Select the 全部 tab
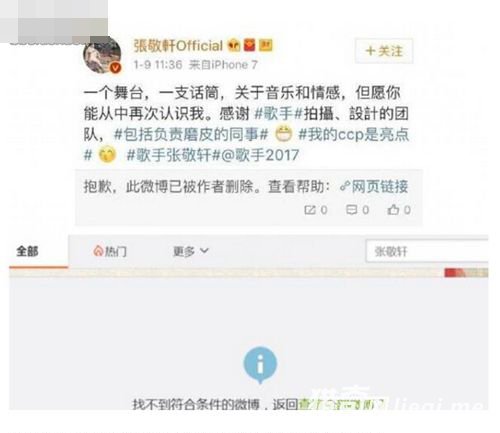 [x=27, y=251]
